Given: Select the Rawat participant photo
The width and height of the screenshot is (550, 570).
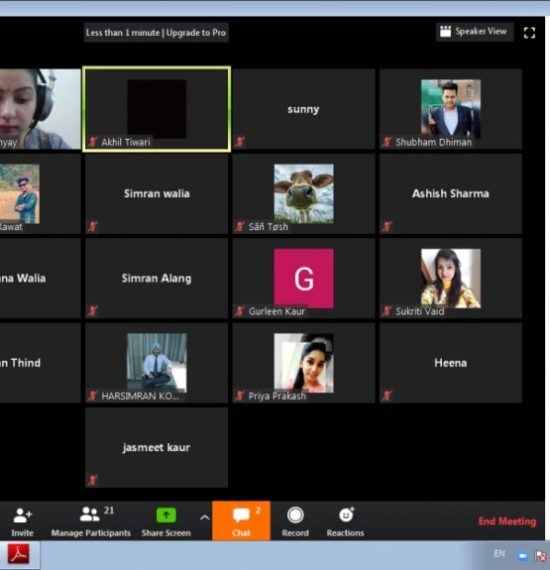Looking at the screenshot, I should 20,193.
